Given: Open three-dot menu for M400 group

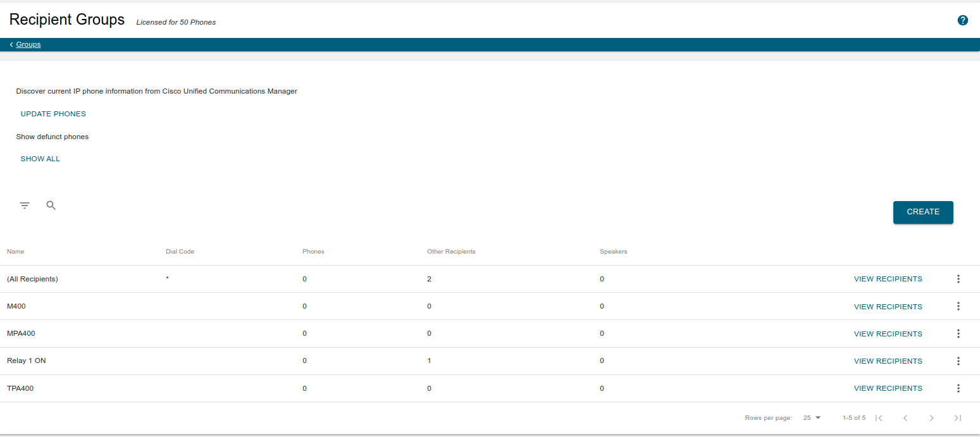Looking at the screenshot, I should pyautogui.click(x=958, y=306).
